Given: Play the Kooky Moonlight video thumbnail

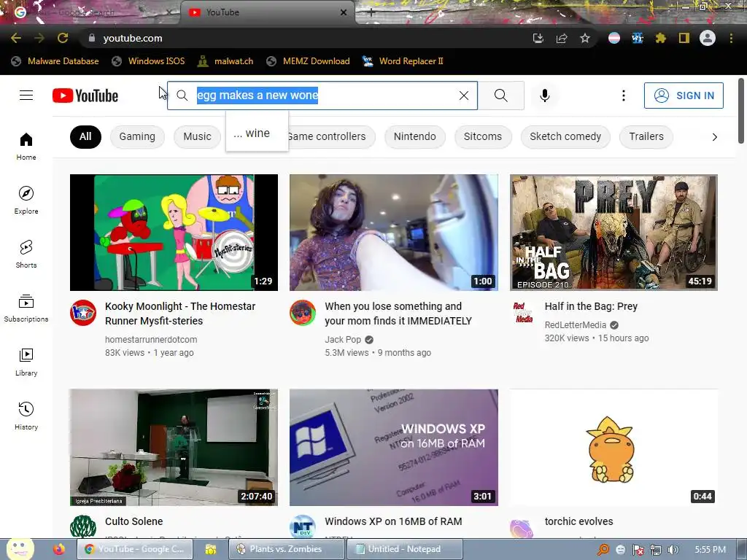Looking at the screenshot, I should pos(174,233).
